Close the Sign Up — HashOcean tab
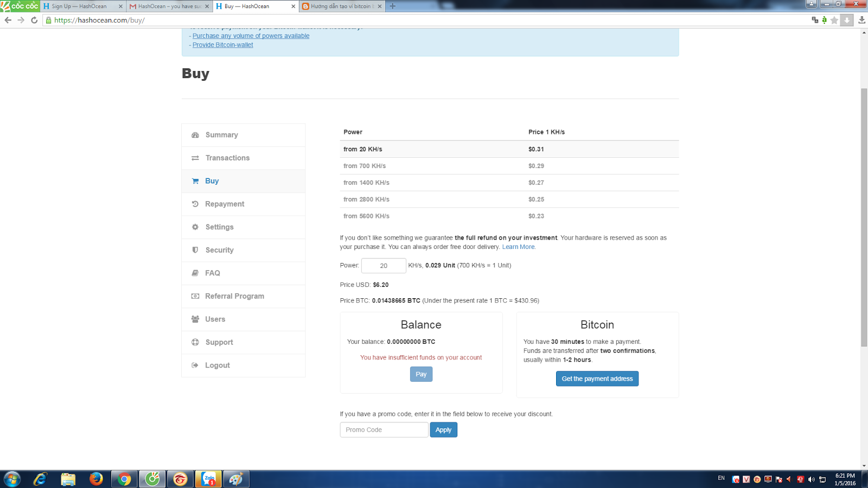This screenshot has width=868, height=488. pyautogui.click(x=120, y=7)
